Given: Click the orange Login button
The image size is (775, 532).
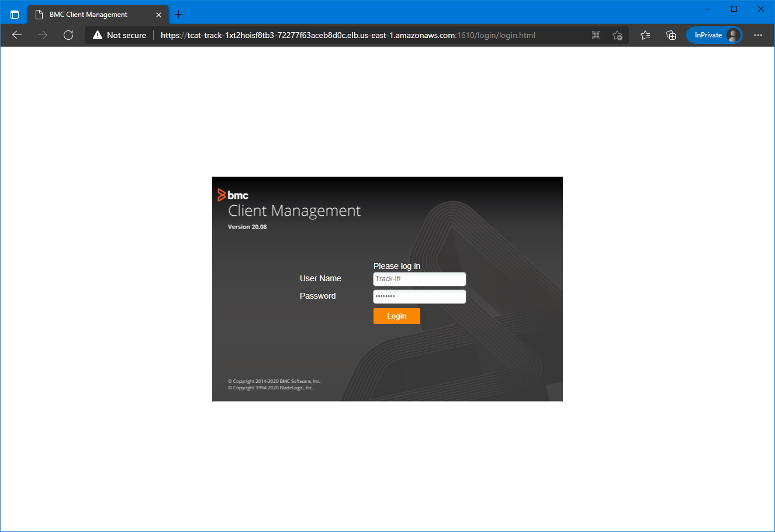Looking at the screenshot, I should tap(396, 316).
